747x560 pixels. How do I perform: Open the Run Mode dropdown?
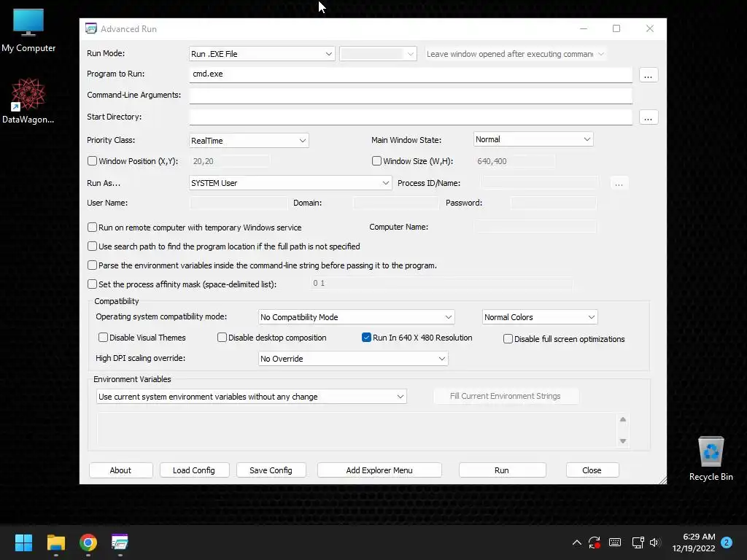(262, 54)
